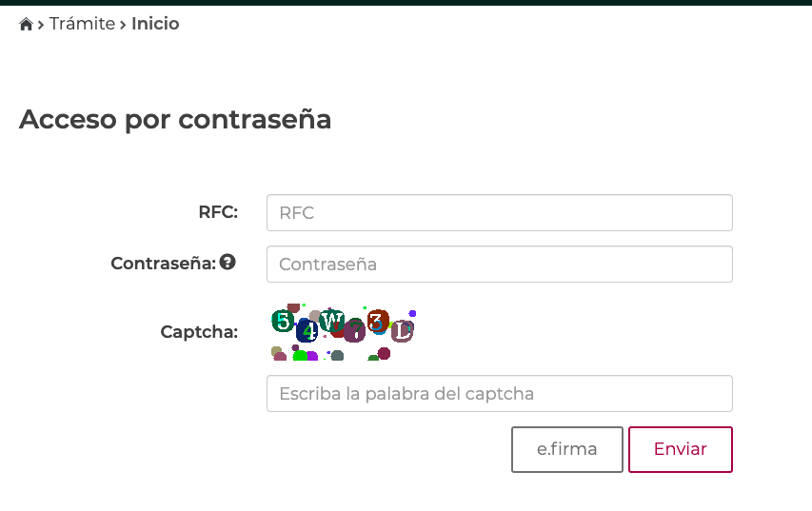Click the chevron between Trámite and Inicio
This screenshot has width=812, height=511.
point(123,25)
